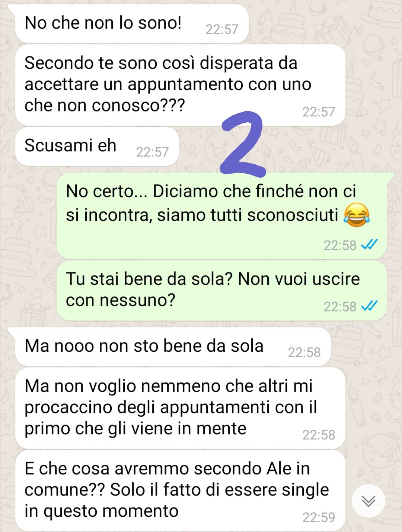Tap the scroll-to-bottom double chevron button
This screenshot has height=532, width=402.
[x=368, y=501]
